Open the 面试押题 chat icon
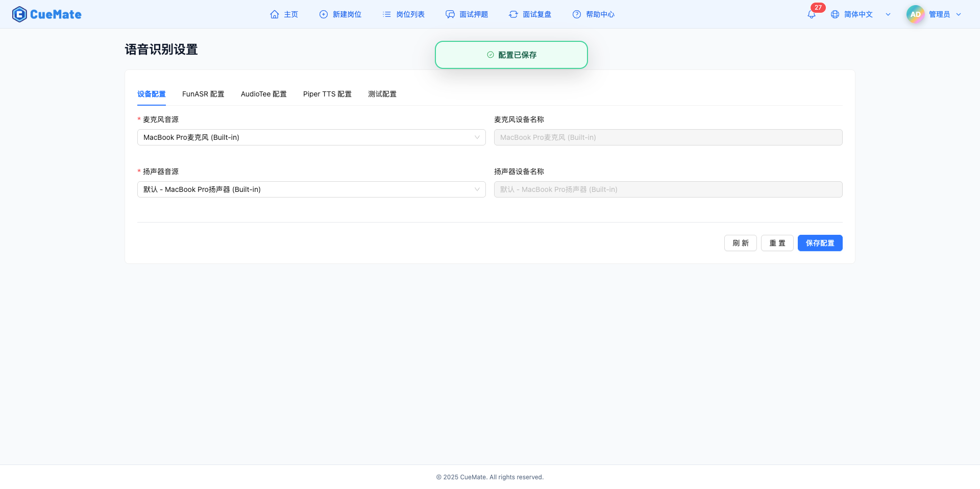Image resolution: width=980 pixels, height=489 pixels. 450,14
